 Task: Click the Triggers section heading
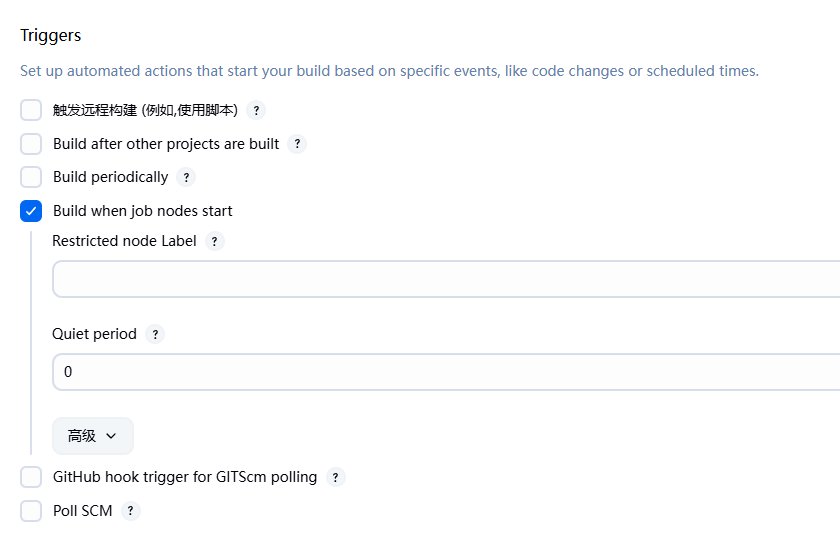click(x=51, y=35)
